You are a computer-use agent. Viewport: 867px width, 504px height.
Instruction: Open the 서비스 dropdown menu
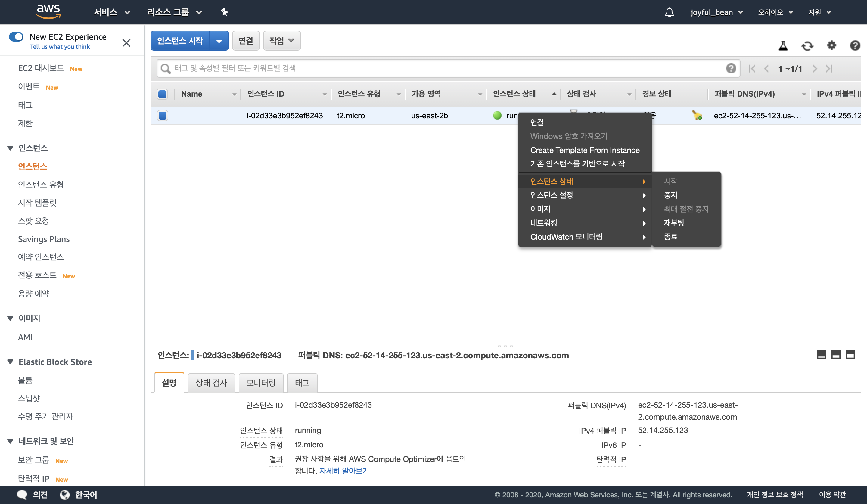(x=112, y=12)
